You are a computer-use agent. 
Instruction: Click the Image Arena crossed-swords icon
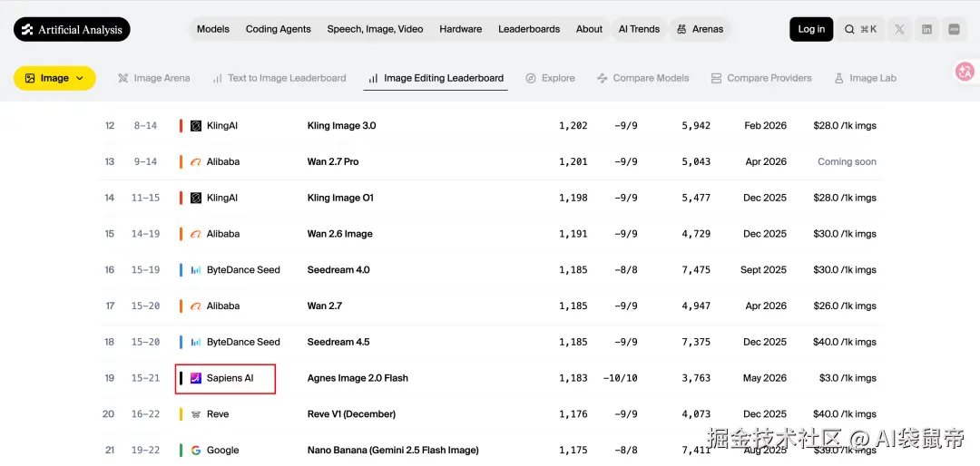pyautogui.click(x=123, y=78)
